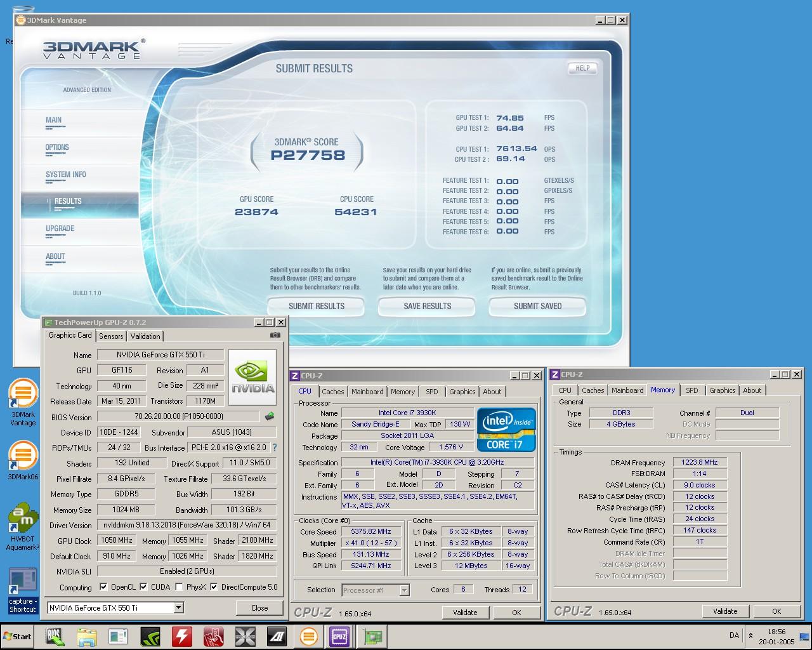The width and height of the screenshot is (812, 650).
Task: Open the ASUS AI Suite taskbar icon
Action: point(277,636)
